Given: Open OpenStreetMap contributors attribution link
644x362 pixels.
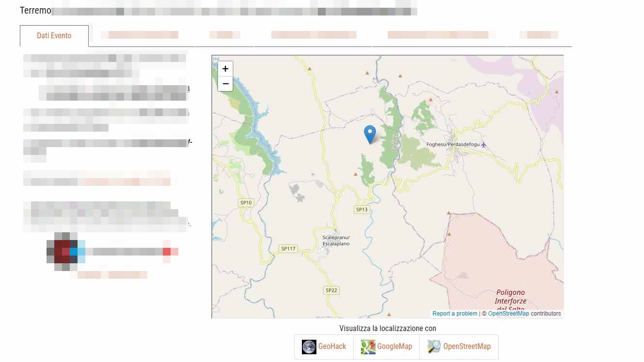Looking at the screenshot, I should (508, 314).
